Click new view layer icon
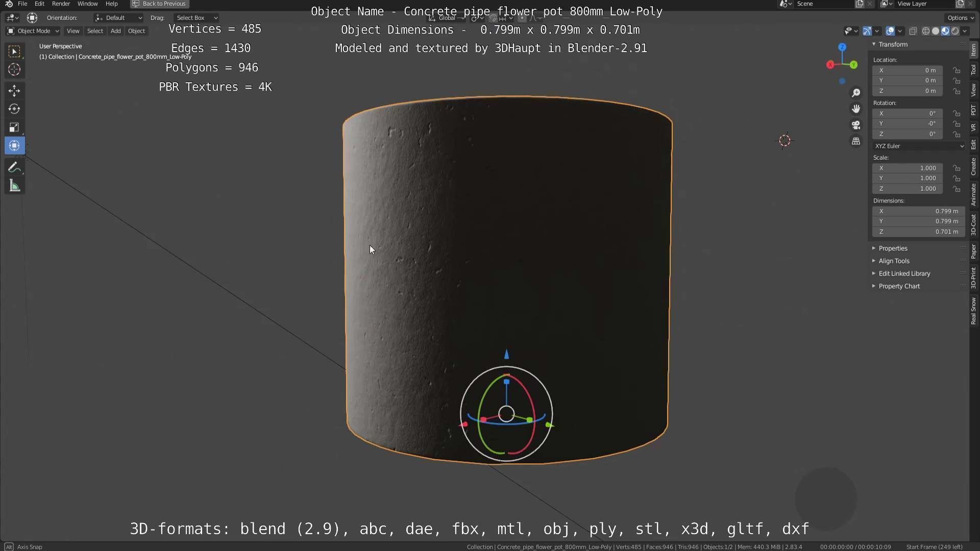Screen dimensions: 980x551 [x=960, y=4]
